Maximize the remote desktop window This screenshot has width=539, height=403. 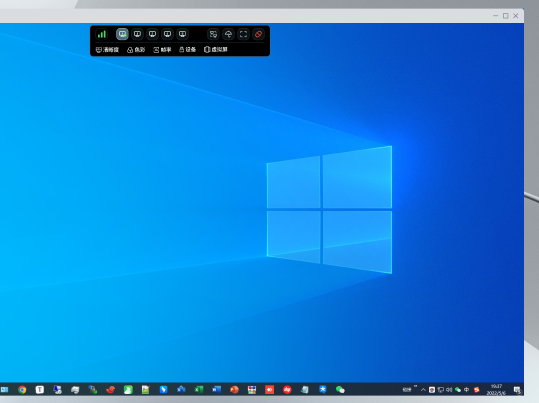(x=506, y=16)
